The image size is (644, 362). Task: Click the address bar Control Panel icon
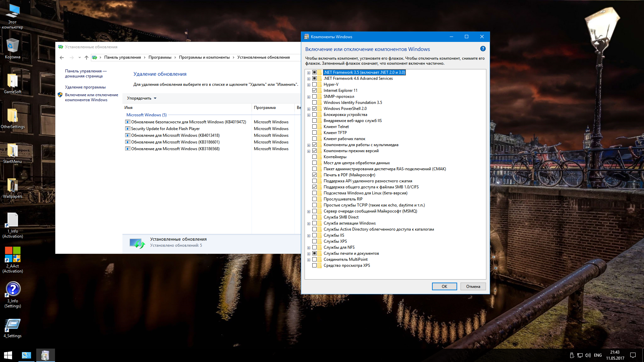click(x=95, y=58)
